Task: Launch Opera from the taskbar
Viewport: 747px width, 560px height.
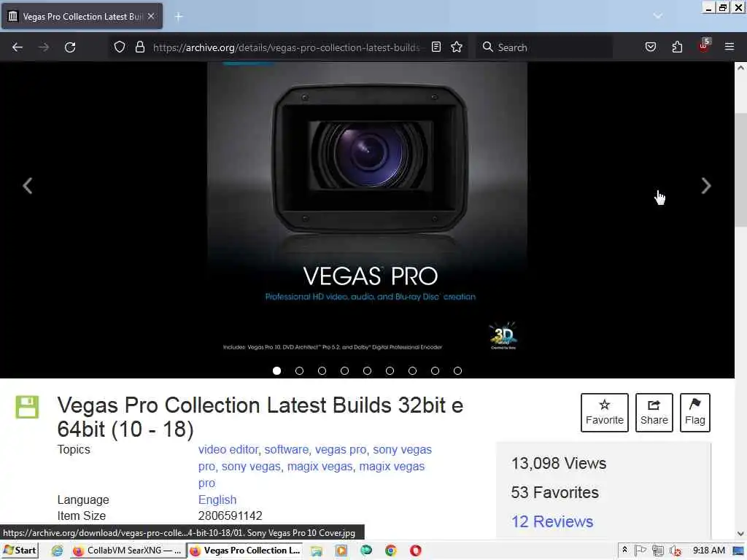Action: pyautogui.click(x=415, y=551)
